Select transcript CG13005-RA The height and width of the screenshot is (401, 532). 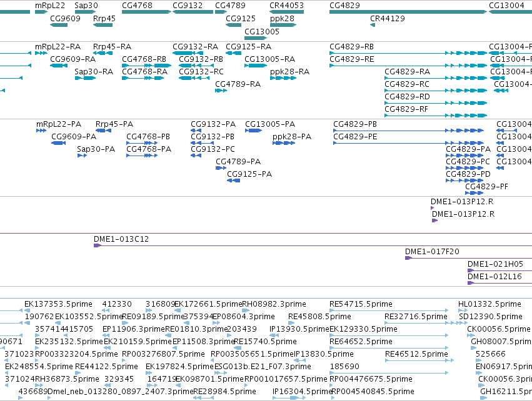coord(256,66)
